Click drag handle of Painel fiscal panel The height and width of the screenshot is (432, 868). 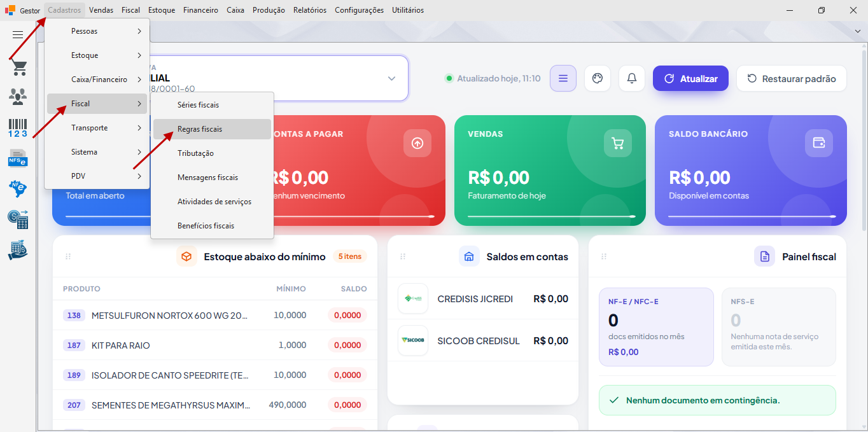click(604, 256)
